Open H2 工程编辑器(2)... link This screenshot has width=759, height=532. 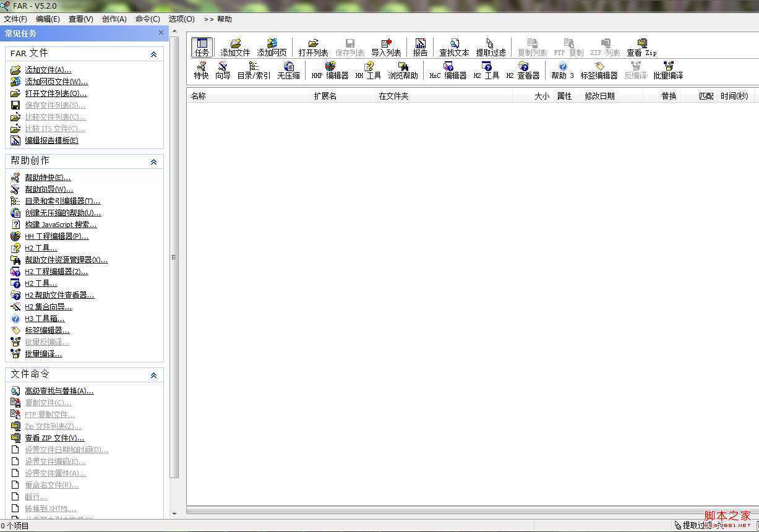(56, 272)
